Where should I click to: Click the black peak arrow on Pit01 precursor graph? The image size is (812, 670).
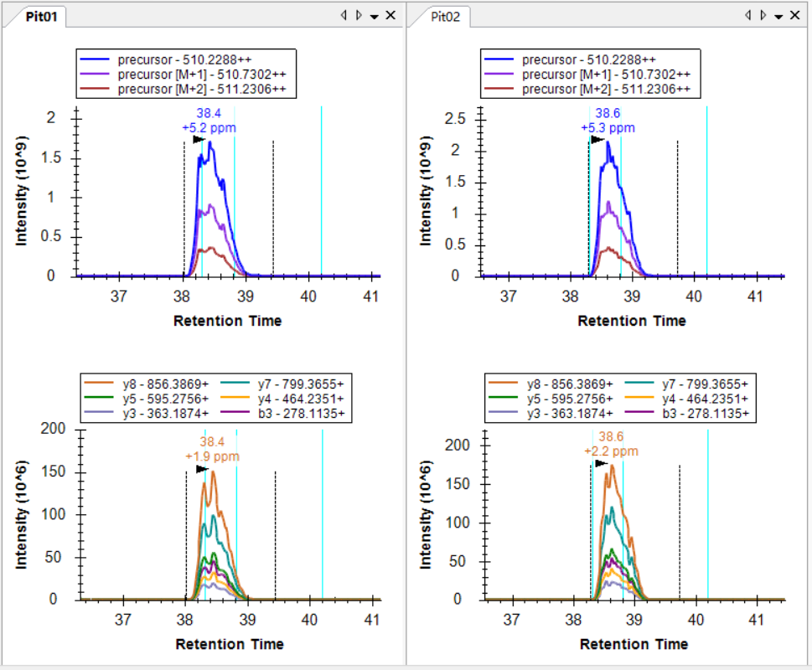(x=199, y=140)
